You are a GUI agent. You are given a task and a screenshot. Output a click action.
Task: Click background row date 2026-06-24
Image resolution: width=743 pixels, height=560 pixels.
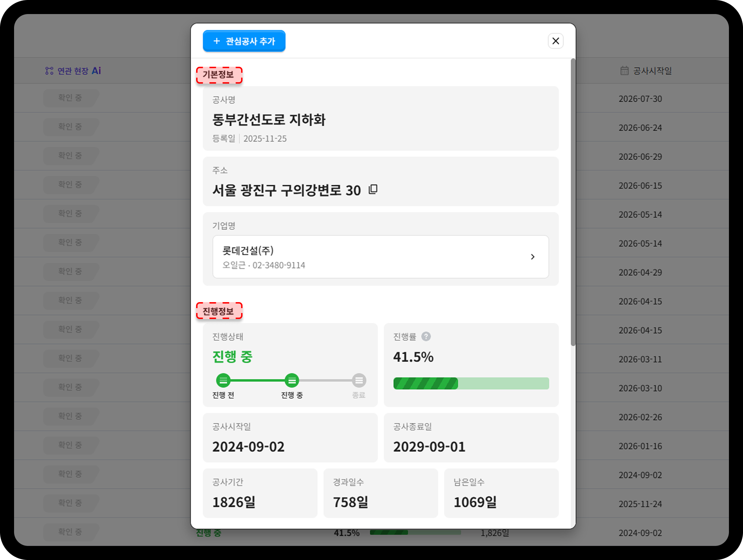click(640, 128)
